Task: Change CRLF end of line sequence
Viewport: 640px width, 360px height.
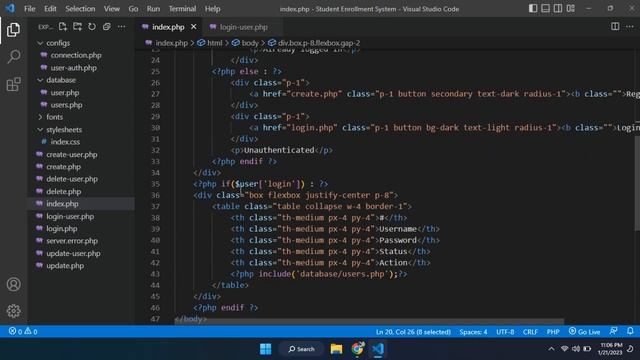Action: point(530,331)
